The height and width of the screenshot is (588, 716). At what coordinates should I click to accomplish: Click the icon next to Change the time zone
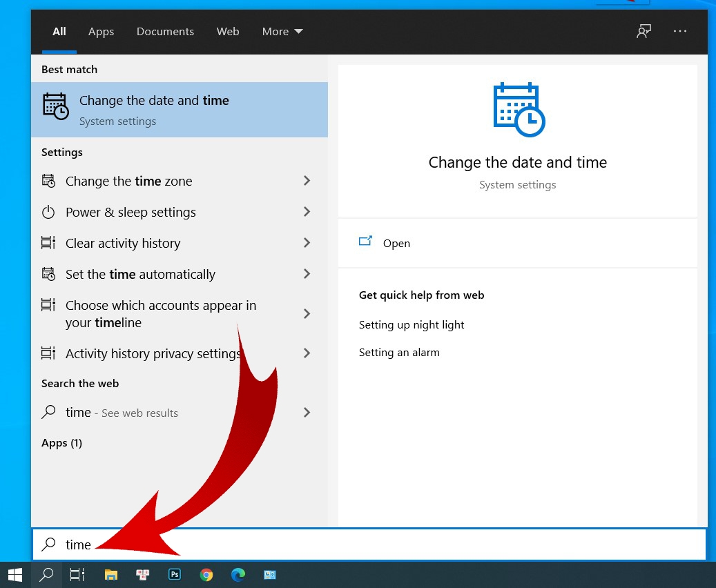click(x=48, y=181)
